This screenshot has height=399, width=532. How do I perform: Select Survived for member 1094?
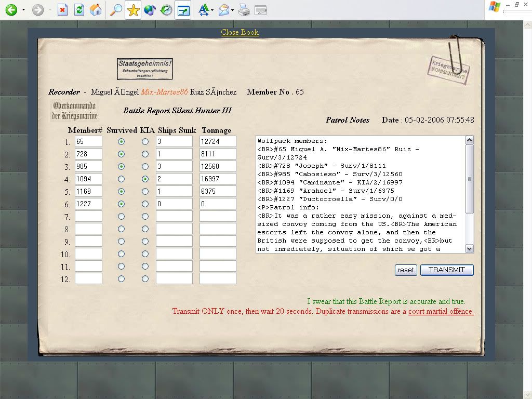tap(121, 179)
